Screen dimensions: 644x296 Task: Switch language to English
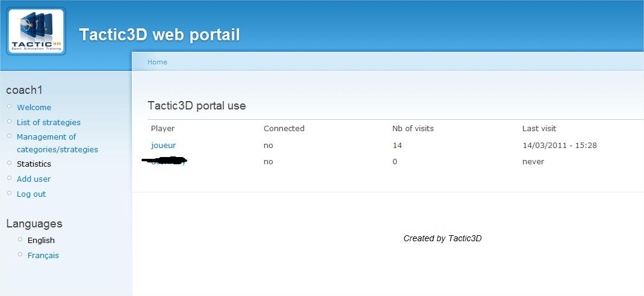(41, 240)
